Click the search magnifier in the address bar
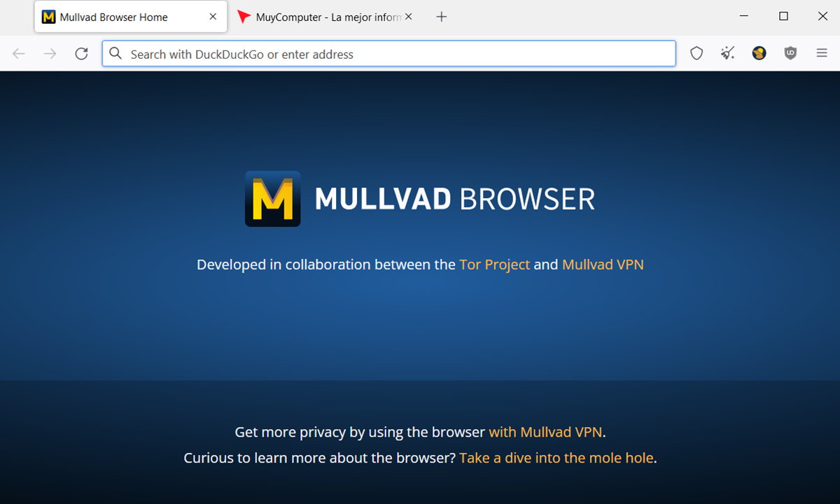Viewport: 840px width, 504px height. click(115, 53)
